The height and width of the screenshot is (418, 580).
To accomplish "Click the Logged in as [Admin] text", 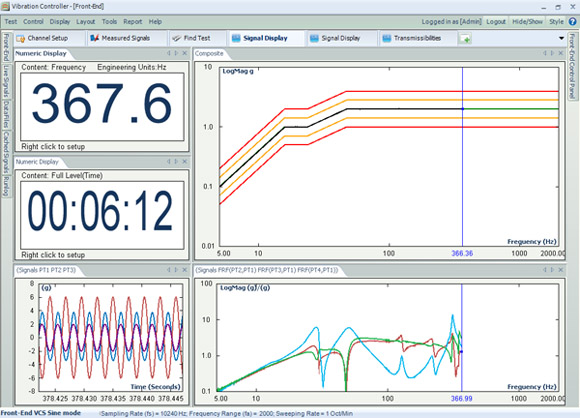I will tap(452, 21).
